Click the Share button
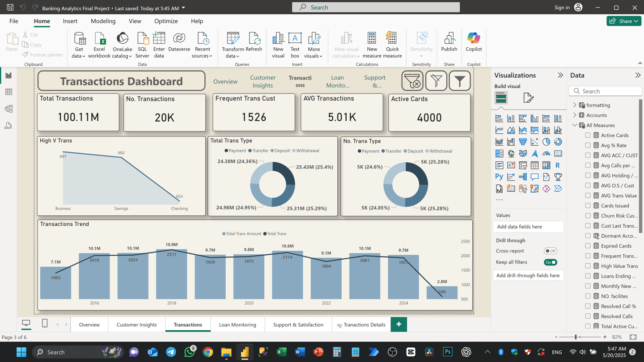This screenshot has height=362, width=644. (x=624, y=21)
